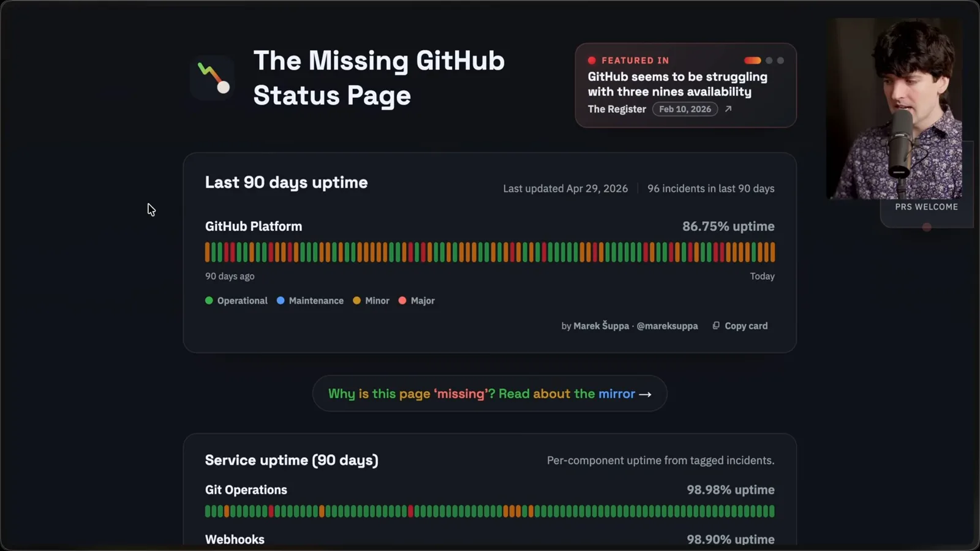Click the Feb 10, 2026 date badge
980x551 pixels.
[685, 109]
